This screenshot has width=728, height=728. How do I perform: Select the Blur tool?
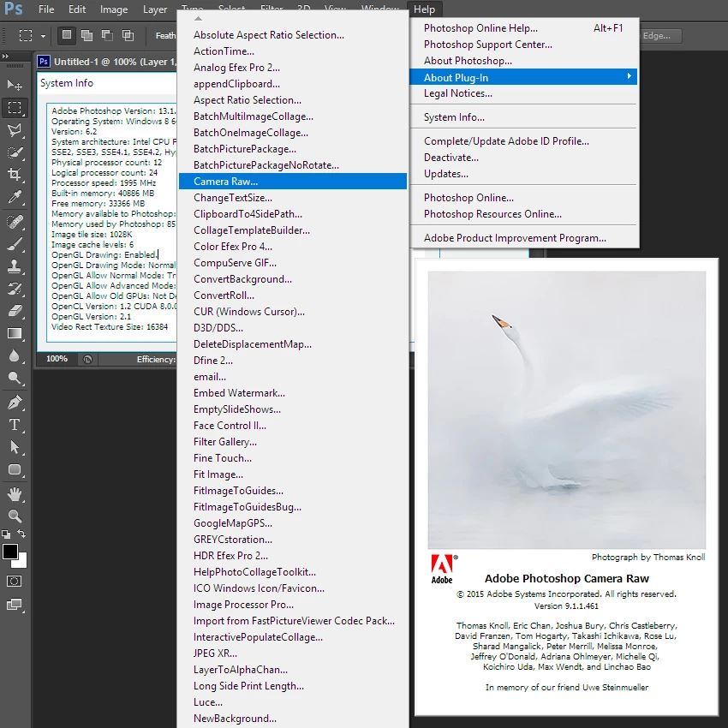coord(15,355)
